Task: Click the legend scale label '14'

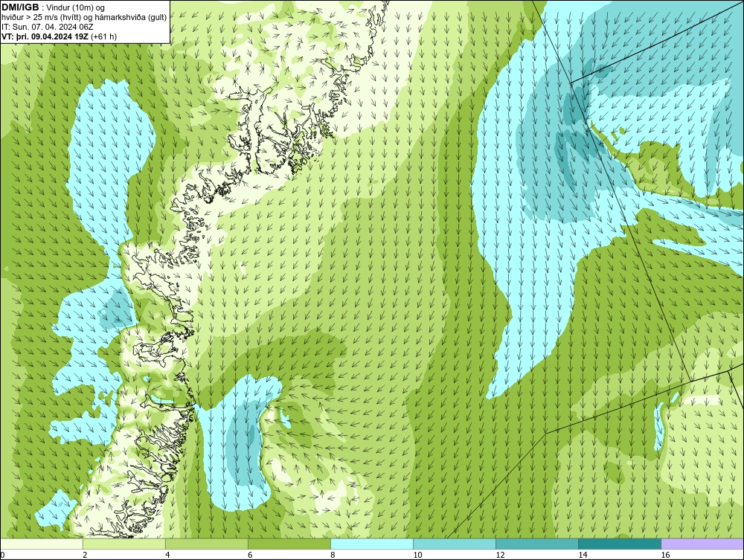Action: [583, 555]
